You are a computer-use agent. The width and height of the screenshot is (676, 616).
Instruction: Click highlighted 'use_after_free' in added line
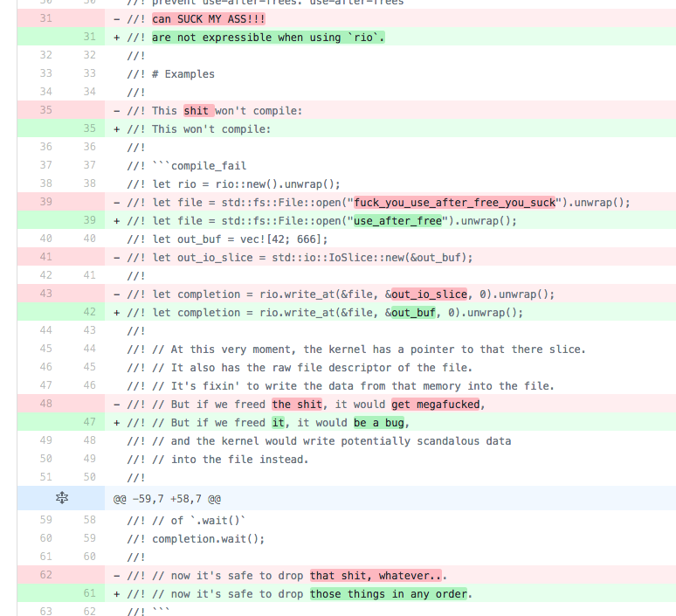coord(397,221)
